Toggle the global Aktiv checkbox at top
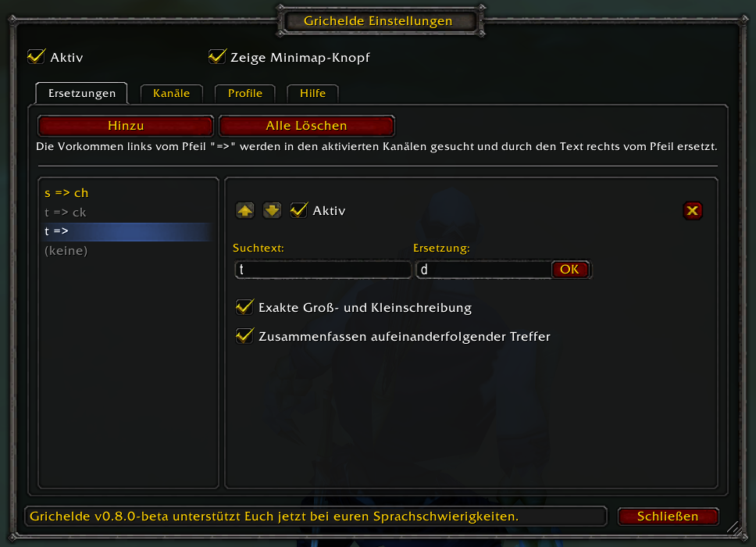Image resolution: width=756 pixels, height=547 pixels. click(x=36, y=57)
